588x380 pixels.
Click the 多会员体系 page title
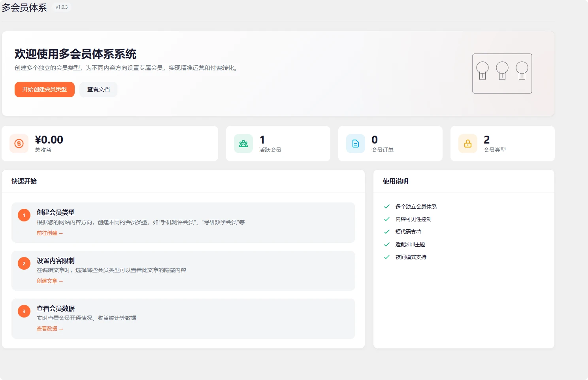click(24, 7)
